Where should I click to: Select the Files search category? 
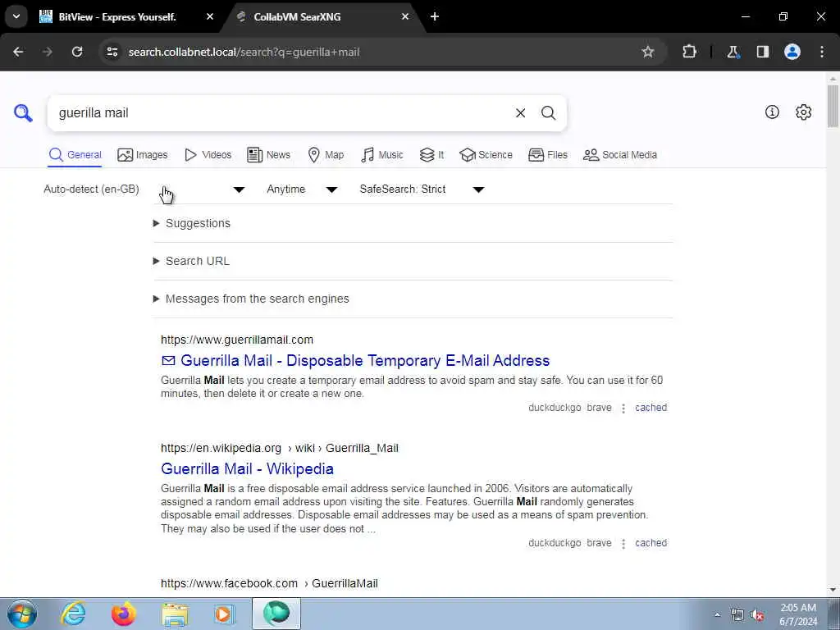(547, 155)
